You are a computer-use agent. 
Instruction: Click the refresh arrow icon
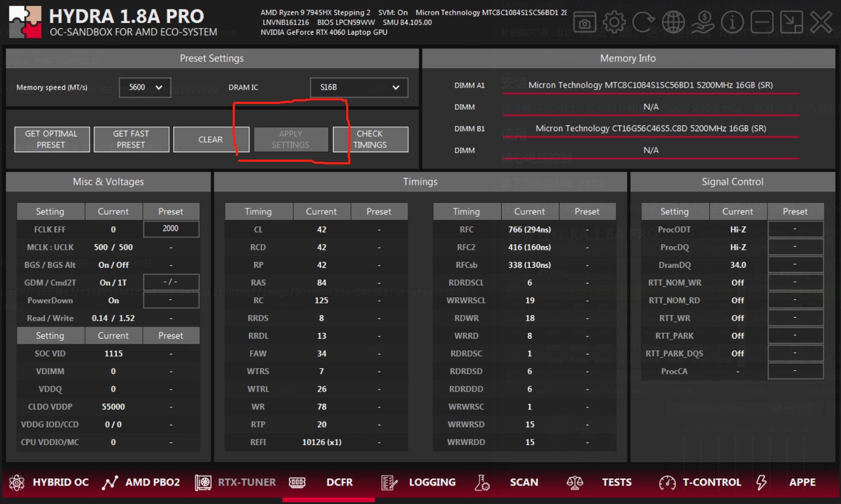click(x=643, y=23)
